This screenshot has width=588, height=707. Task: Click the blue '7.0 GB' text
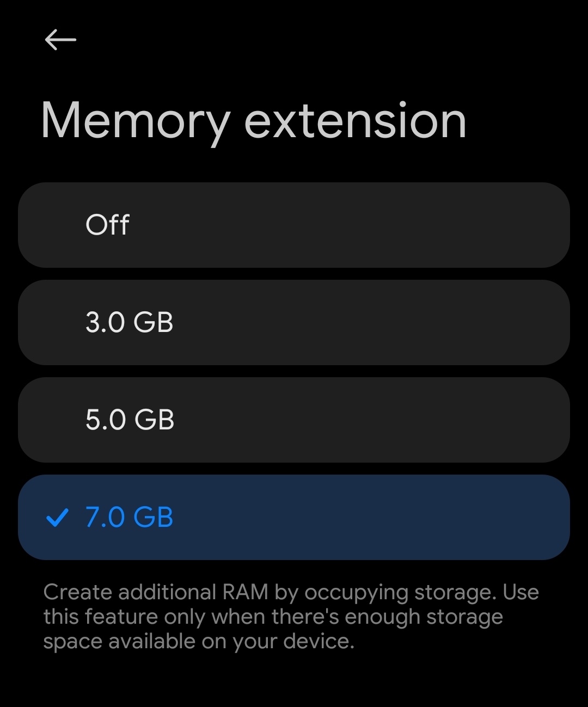click(x=130, y=517)
